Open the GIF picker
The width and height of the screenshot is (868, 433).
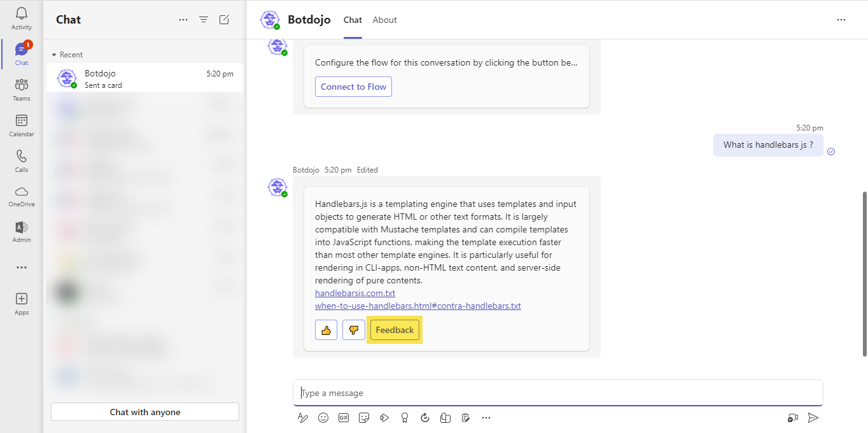344,418
